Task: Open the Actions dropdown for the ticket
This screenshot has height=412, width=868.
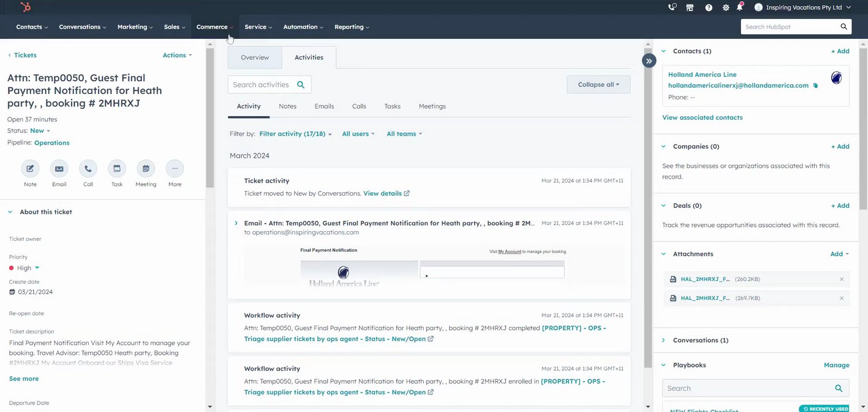Action: [177, 56]
